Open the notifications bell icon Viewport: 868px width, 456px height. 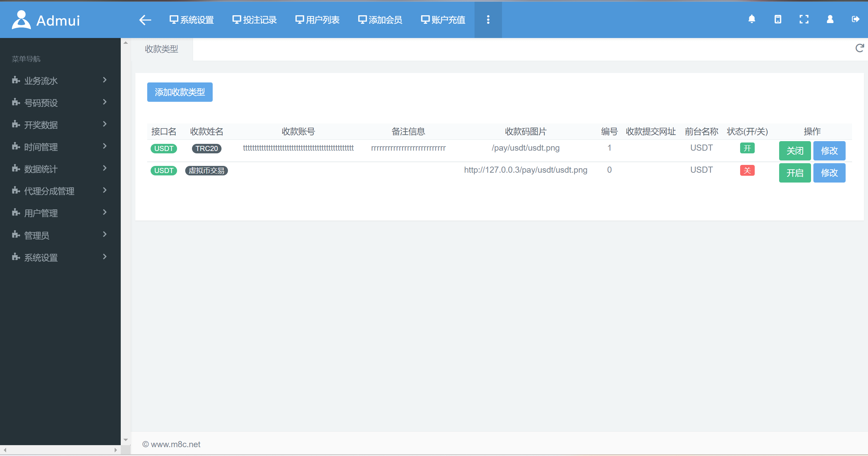click(752, 19)
